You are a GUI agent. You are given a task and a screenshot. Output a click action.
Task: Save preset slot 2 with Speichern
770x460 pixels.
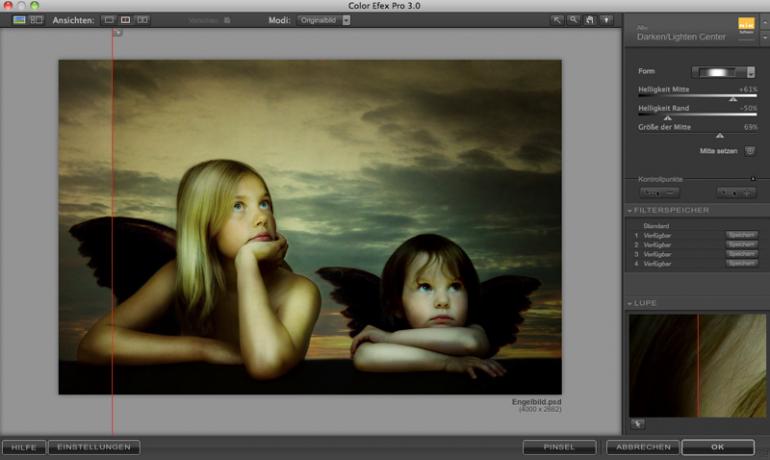[x=741, y=244]
